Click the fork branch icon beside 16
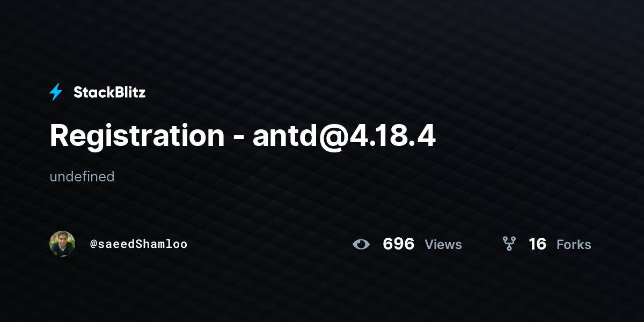The image size is (644, 322). point(509,244)
